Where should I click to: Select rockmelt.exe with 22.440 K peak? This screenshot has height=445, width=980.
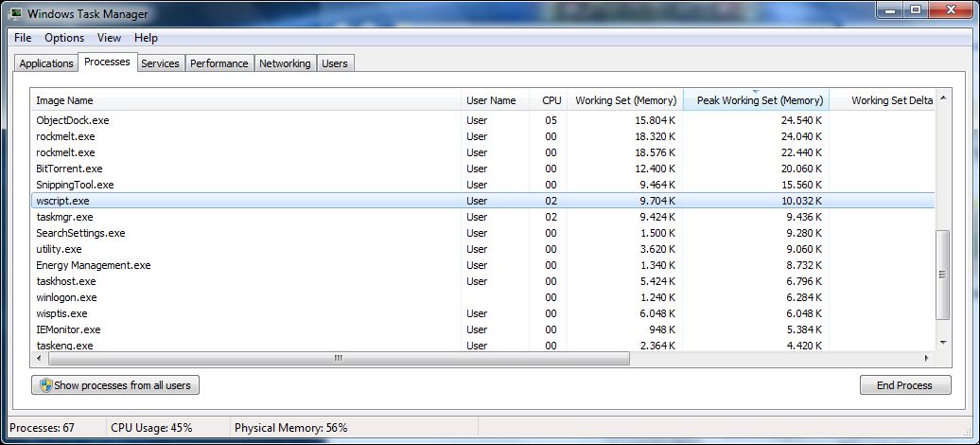point(482,152)
